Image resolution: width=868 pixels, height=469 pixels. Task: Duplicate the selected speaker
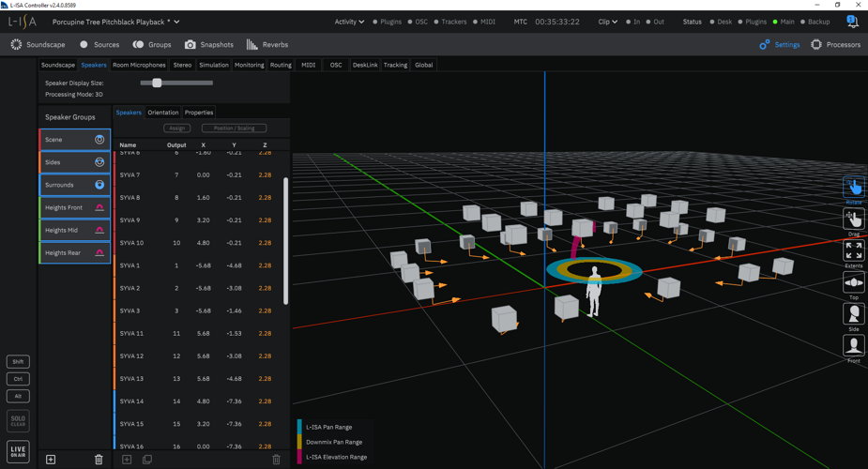point(147,459)
